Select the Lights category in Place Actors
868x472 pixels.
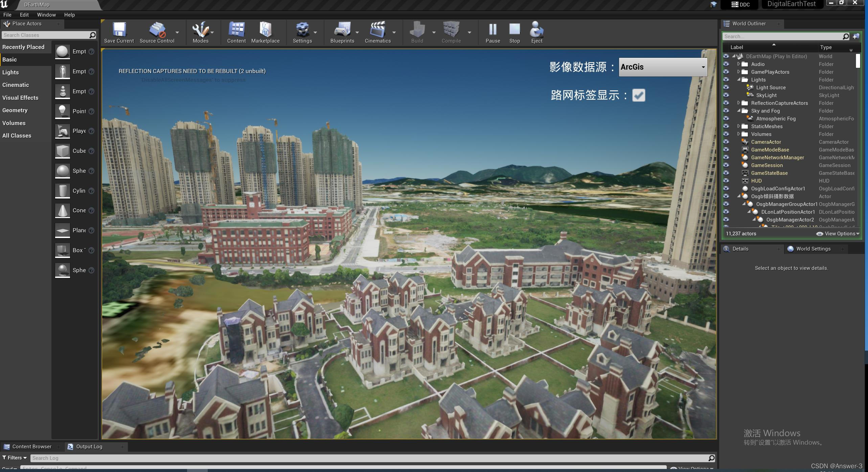pyautogui.click(x=10, y=72)
